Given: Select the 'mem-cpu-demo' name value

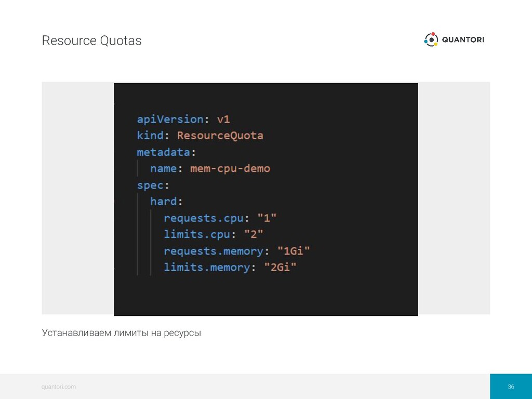Looking at the screenshot, I should click(230, 169).
